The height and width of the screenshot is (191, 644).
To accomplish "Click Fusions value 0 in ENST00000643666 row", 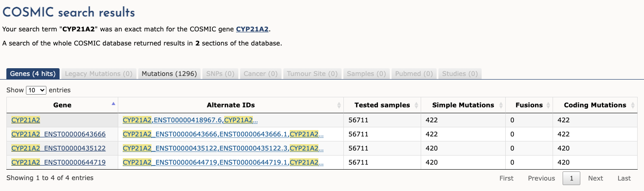I will [x=513, y=135].
